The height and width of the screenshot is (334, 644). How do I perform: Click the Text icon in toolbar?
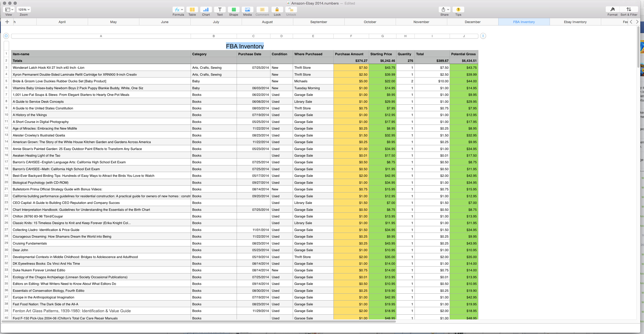pos(219,9)
